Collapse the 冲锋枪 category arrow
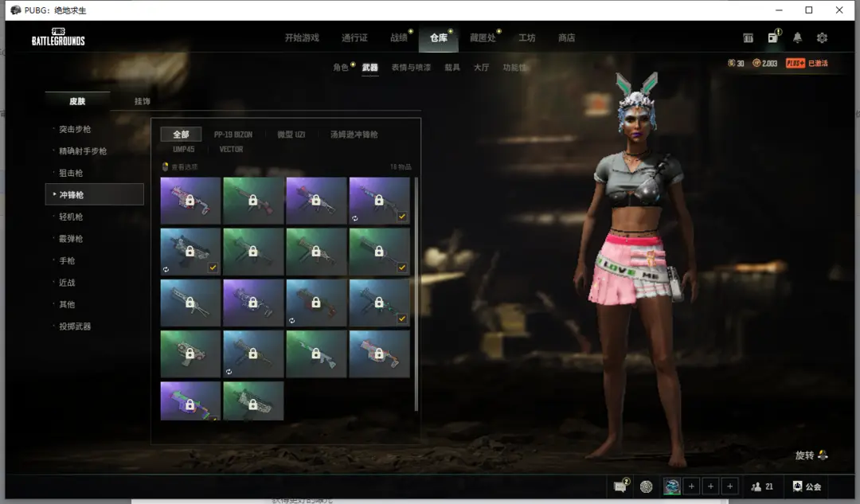The image size is (860, 504). coord(54,194)
